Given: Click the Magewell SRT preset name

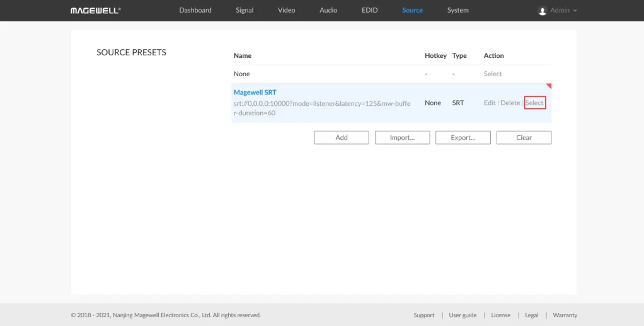Looking at the screenshot, I should (255, 93).
